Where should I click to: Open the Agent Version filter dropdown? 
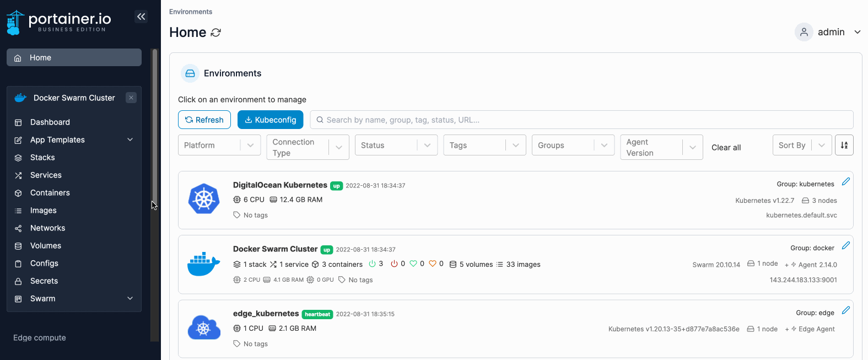point(661,147)
